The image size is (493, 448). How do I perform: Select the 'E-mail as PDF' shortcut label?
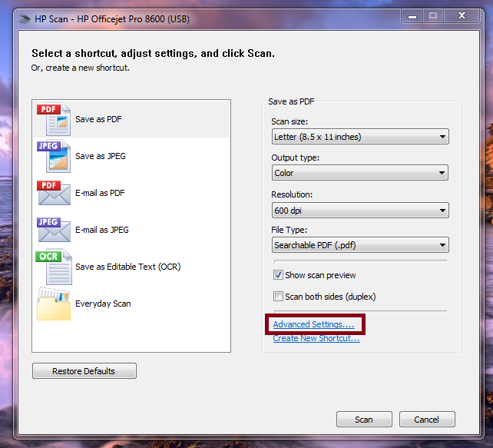click(x=100, y=193)
